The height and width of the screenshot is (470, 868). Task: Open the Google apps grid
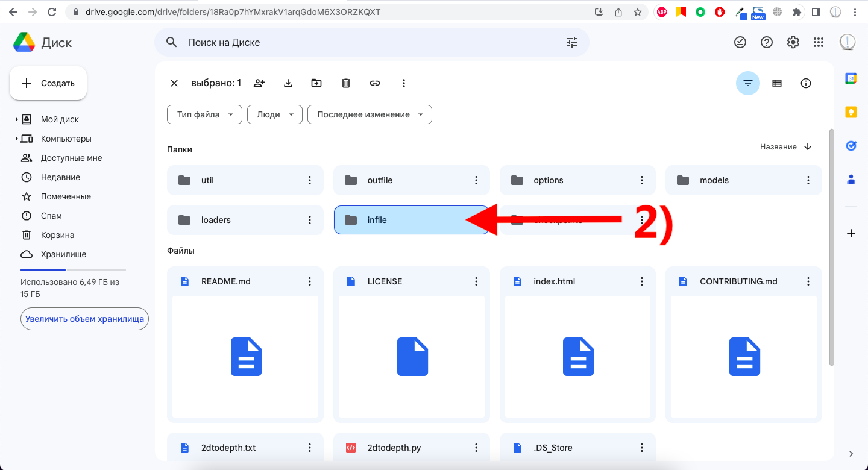coord(819,42)
